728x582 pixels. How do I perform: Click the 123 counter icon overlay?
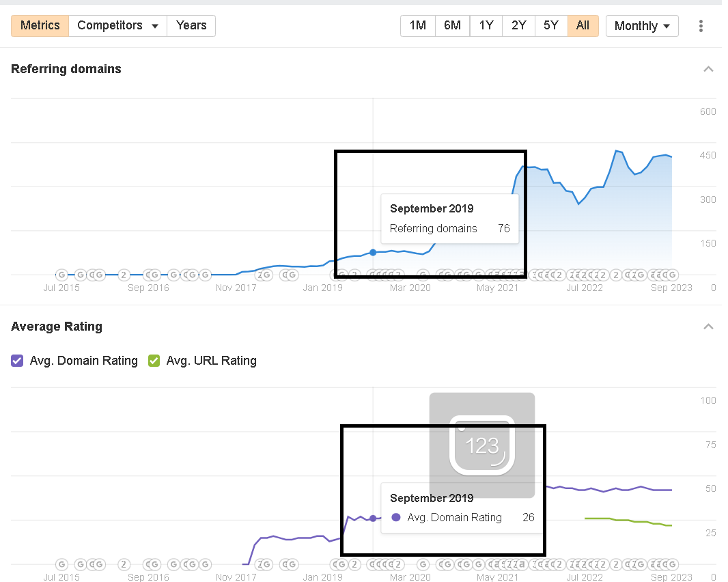click(x=481, y=445)
